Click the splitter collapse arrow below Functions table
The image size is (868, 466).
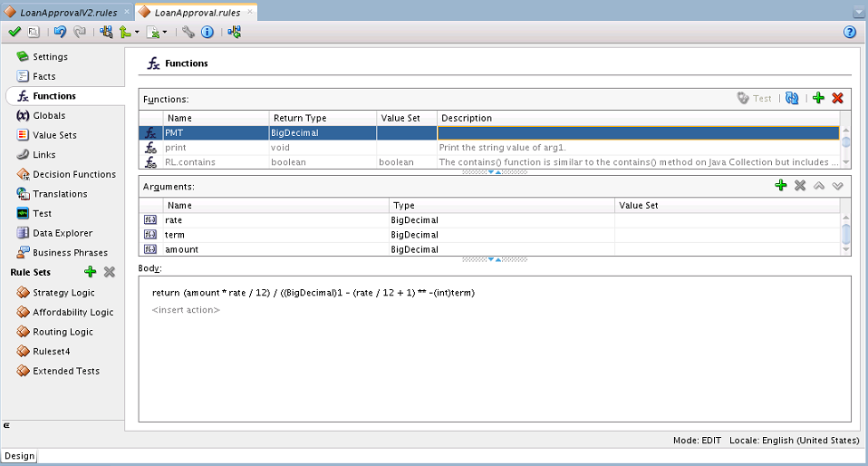tap(495, 172)
